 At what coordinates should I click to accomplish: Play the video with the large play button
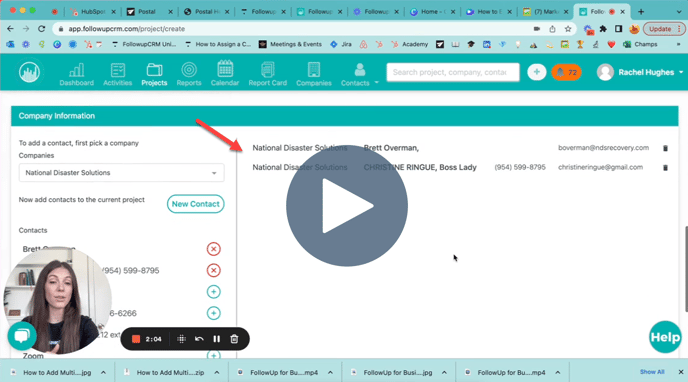pos(347,205)
